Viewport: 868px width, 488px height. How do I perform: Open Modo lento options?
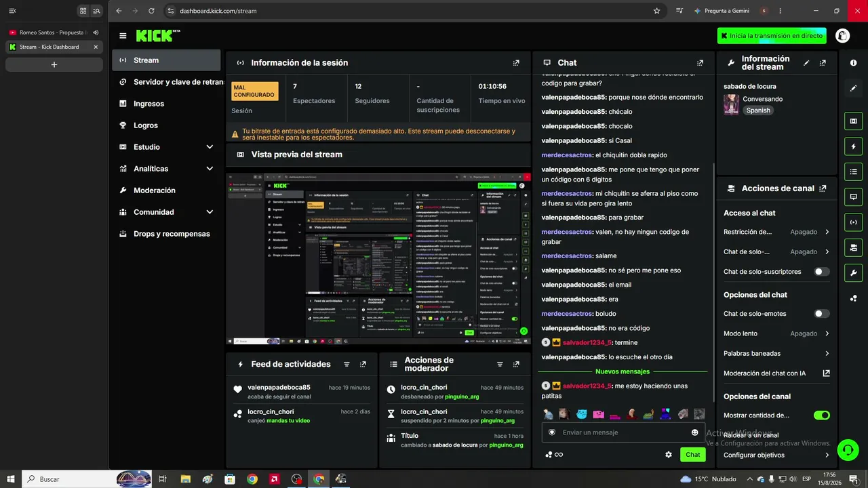tap(776, 333)
